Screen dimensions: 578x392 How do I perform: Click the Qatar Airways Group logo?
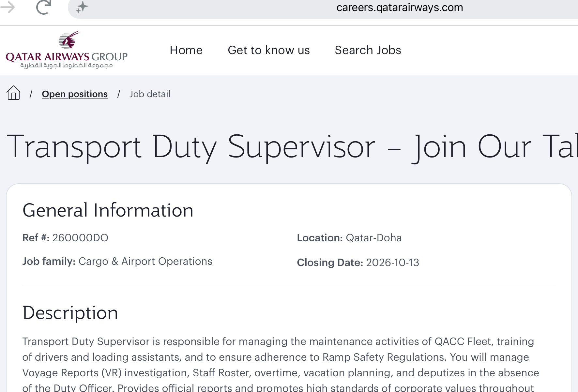pyautogui.click(x=67, y=50)
